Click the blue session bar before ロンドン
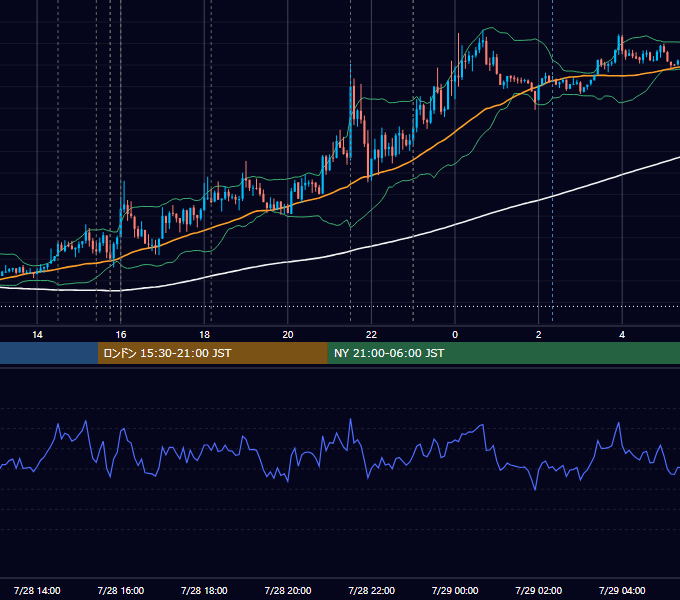 pos(49,353)
